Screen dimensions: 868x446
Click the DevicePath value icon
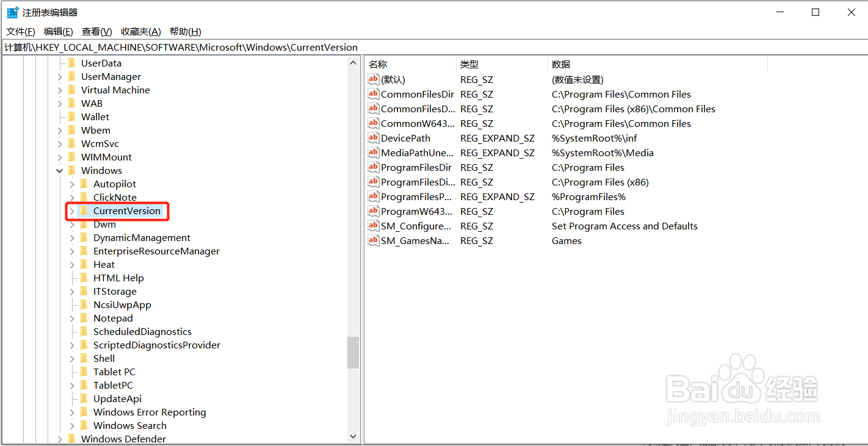point(374,138)
